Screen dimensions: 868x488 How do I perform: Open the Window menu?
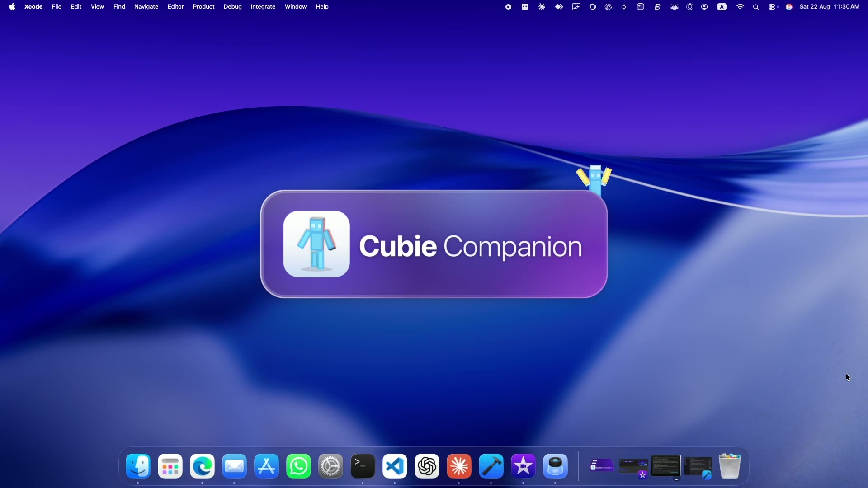pos(296,7)
